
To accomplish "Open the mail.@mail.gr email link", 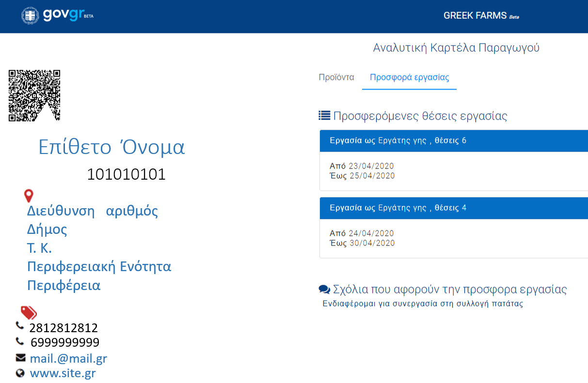I will pos(68,358).
